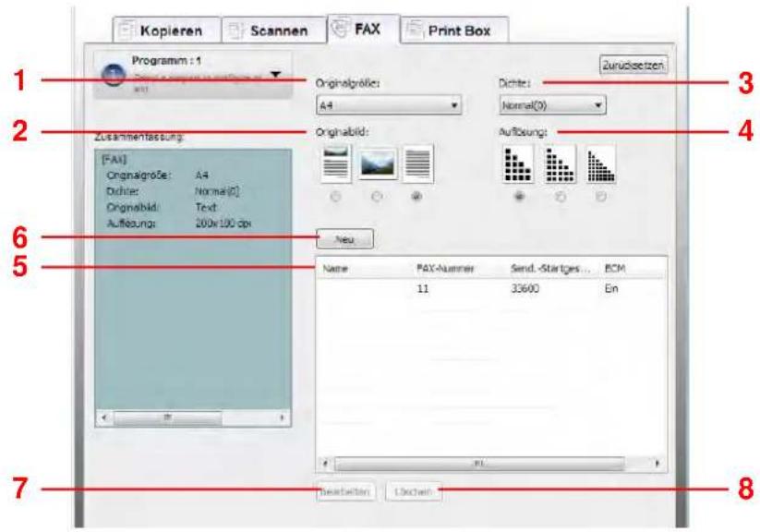Click the 33600 speed value
The image size is (760, 532).
[525, 288]
